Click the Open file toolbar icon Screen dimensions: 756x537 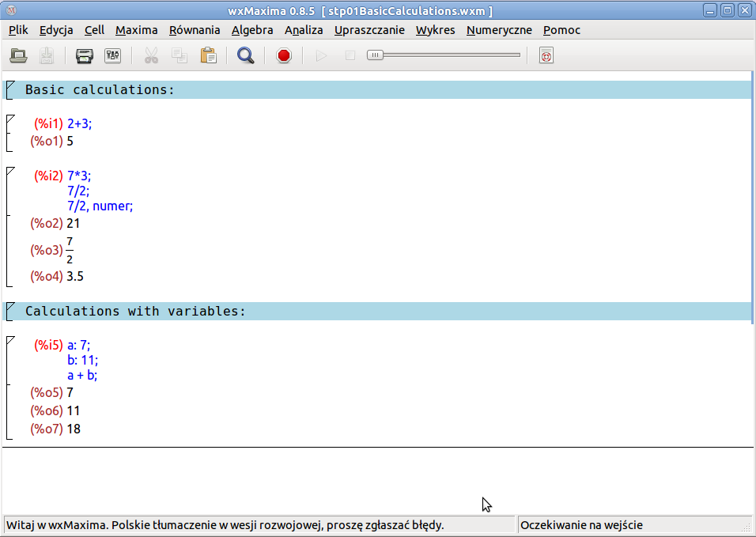[x=18, y=55]
